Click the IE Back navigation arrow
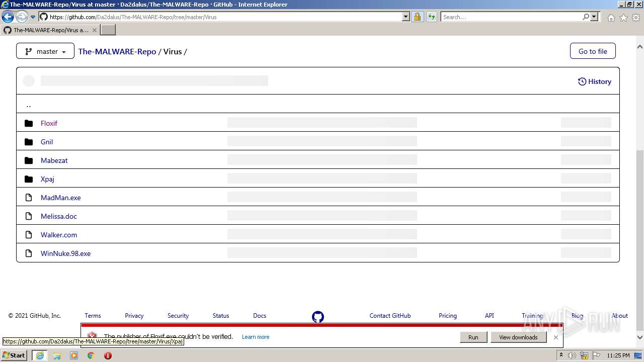Image resolution: width=644 pixels, height=362 pixels. [8, 17]
